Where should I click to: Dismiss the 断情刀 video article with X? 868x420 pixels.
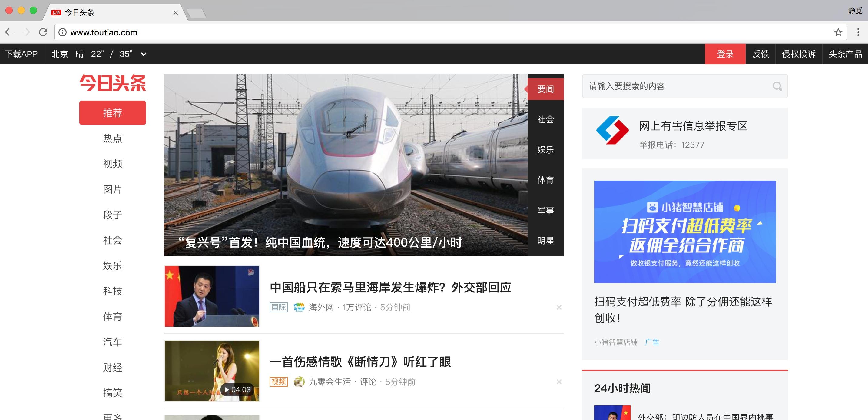[559, 382]
